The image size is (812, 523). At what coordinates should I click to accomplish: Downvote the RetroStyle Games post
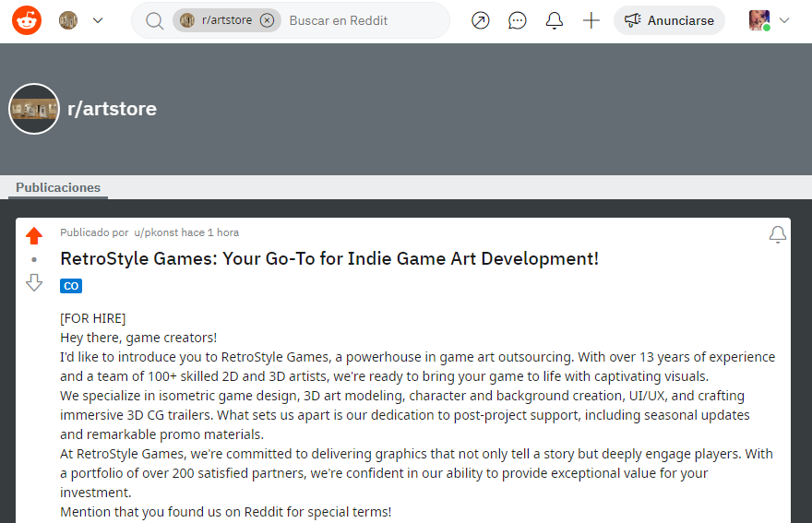tap(34, 283)
